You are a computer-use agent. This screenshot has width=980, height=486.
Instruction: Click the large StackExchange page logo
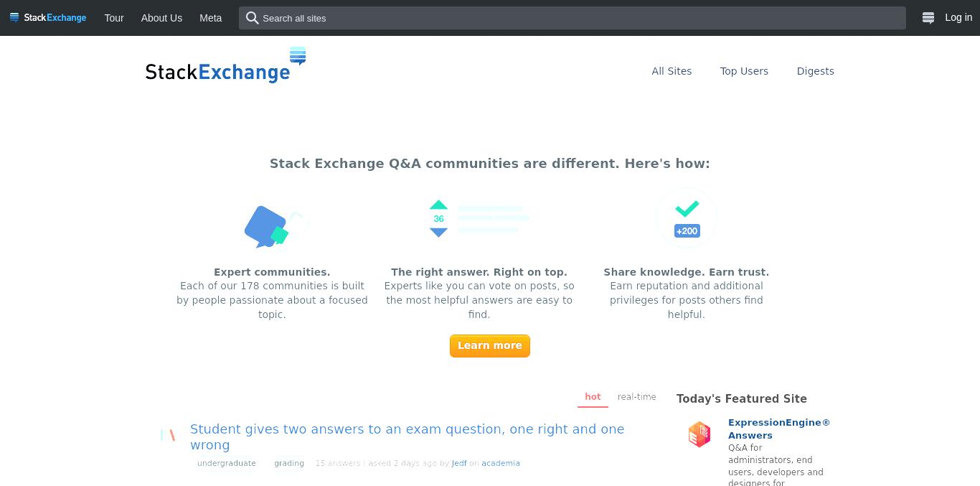(225, 65)
